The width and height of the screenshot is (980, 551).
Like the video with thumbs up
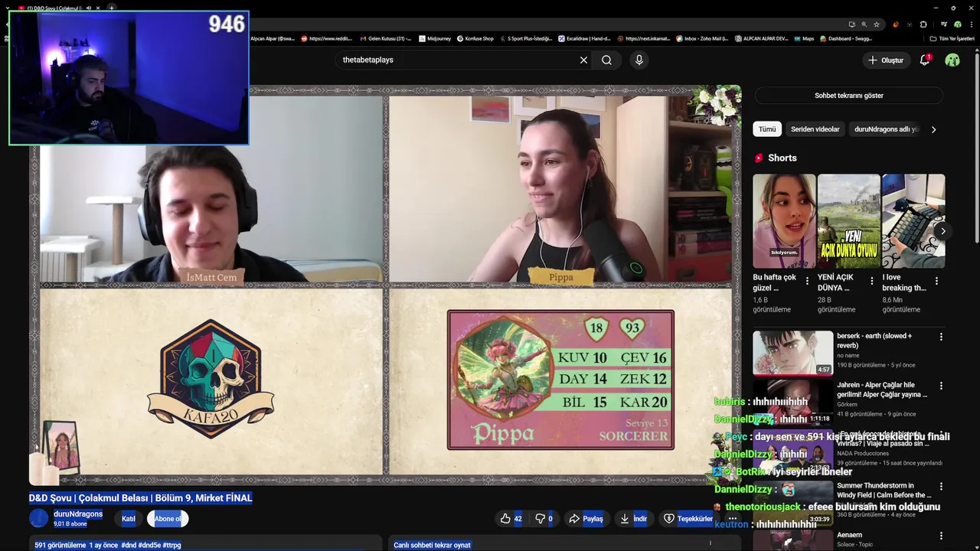(x=511, y=519)
